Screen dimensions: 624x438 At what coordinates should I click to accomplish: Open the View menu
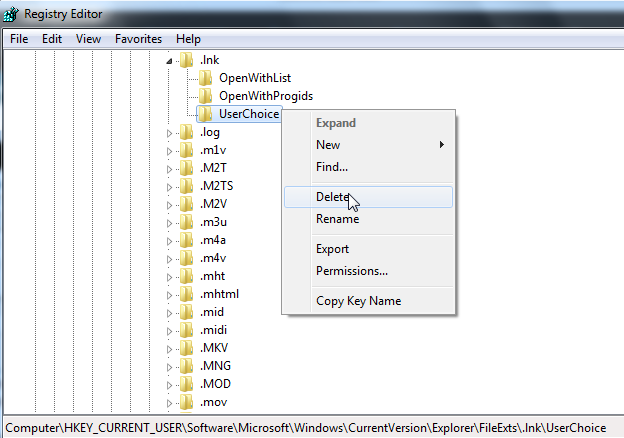[88, 39]
